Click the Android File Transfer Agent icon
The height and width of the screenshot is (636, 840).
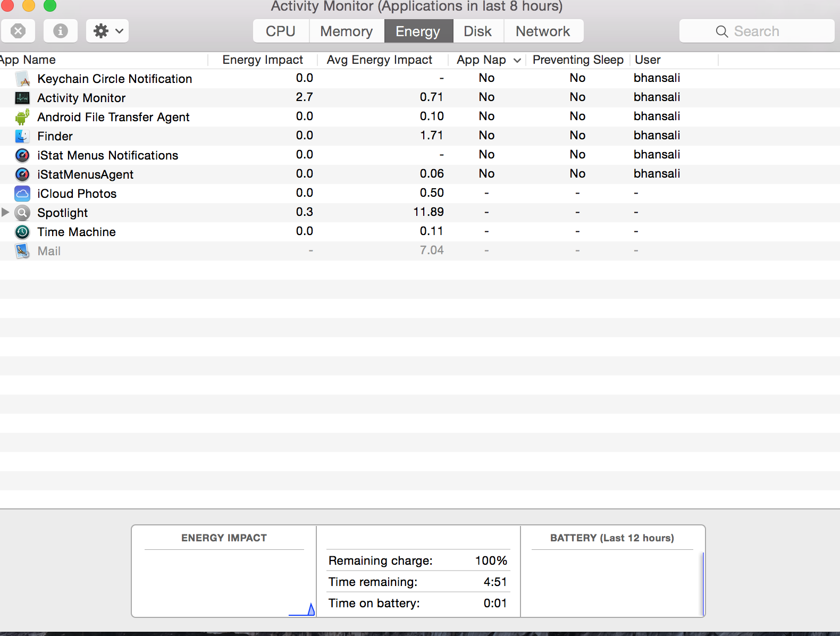coord(22,117)
